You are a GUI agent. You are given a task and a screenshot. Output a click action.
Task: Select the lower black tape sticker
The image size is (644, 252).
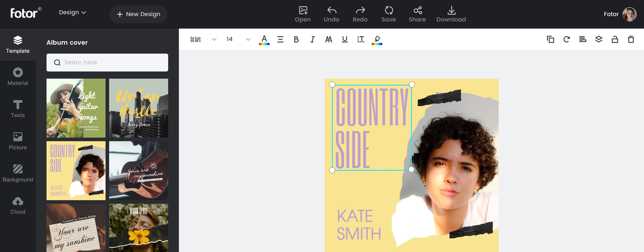(x=471, y=230)
